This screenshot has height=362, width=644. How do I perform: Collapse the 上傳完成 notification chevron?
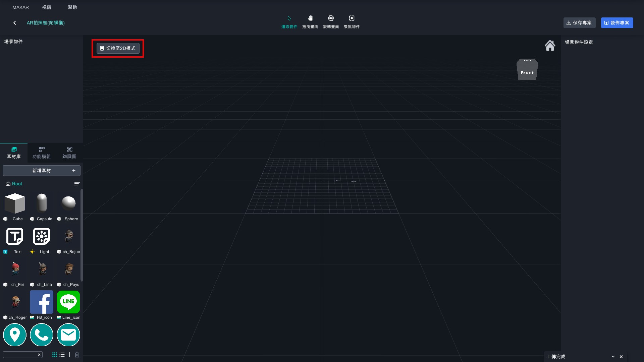[613, 357]
